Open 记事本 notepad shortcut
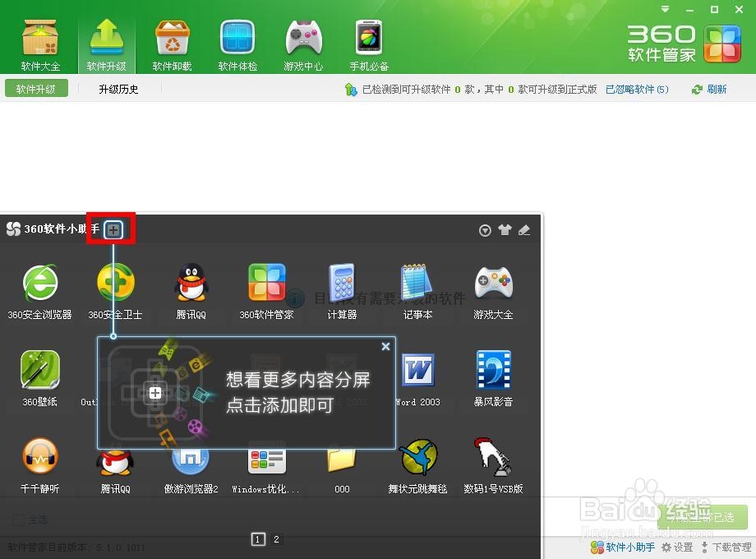Screen dimensions: 756x559 pos(417,292)
